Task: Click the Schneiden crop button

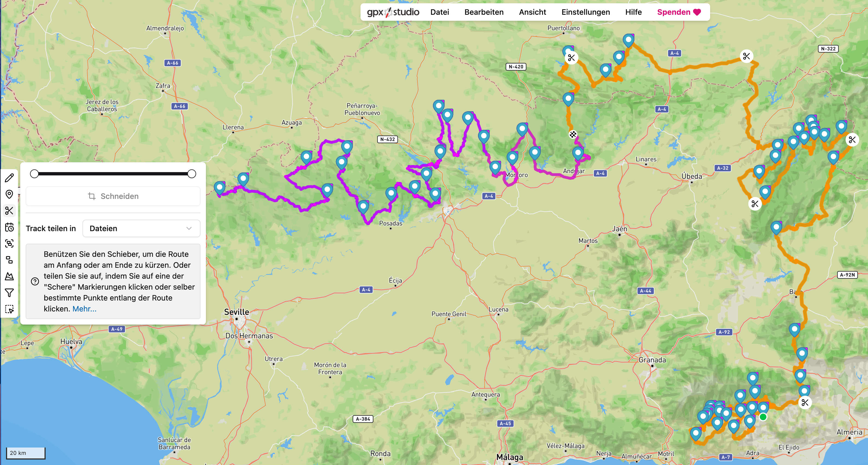Action: [113, 196]
